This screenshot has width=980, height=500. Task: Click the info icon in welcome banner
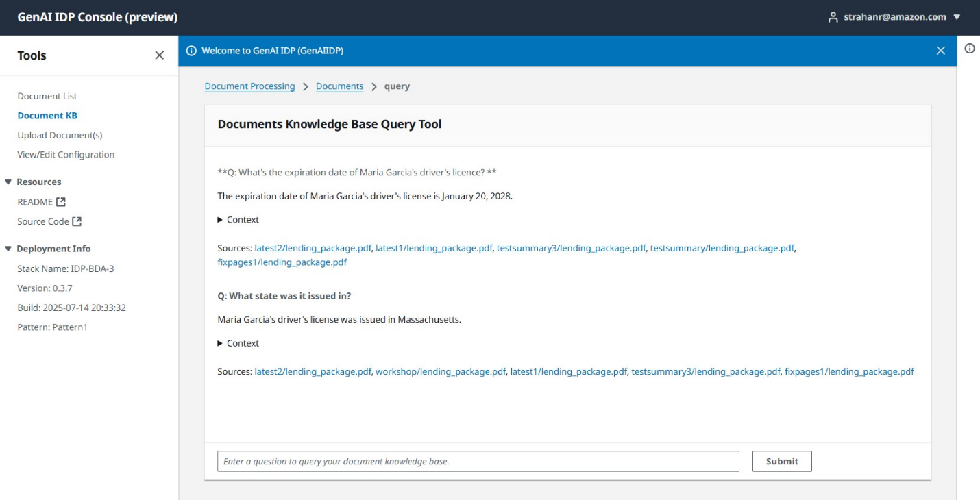click(191, 51)
